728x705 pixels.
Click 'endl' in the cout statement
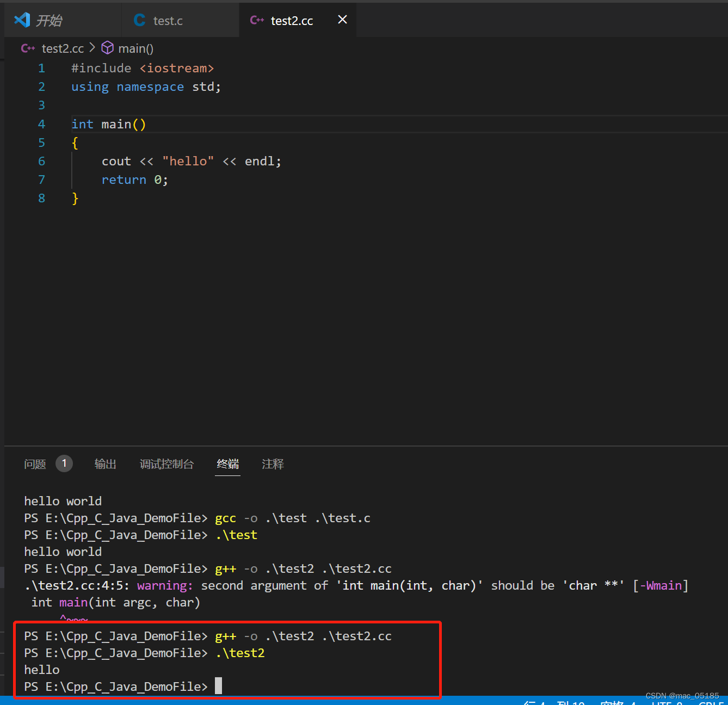(260, 162)
